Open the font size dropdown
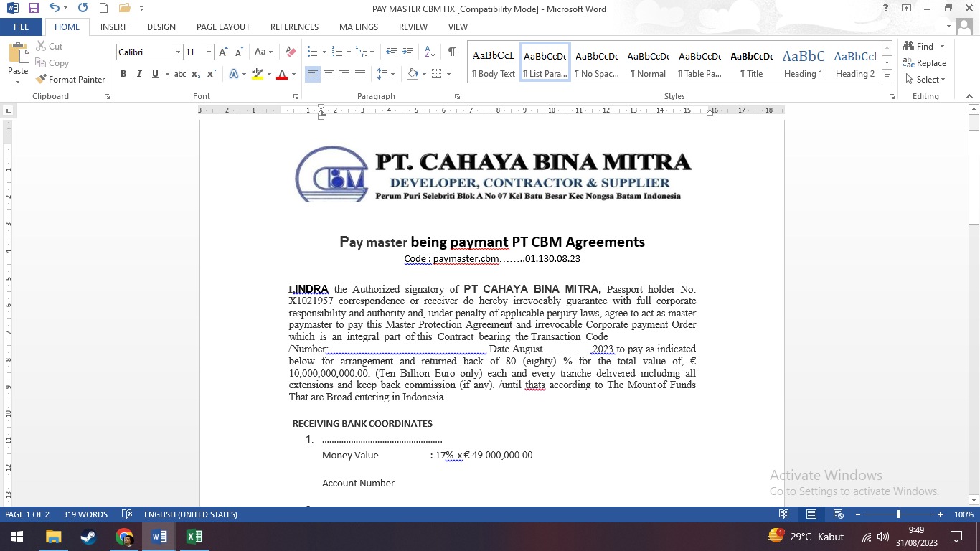Screen dimensions: 980x551 [209, 52]
